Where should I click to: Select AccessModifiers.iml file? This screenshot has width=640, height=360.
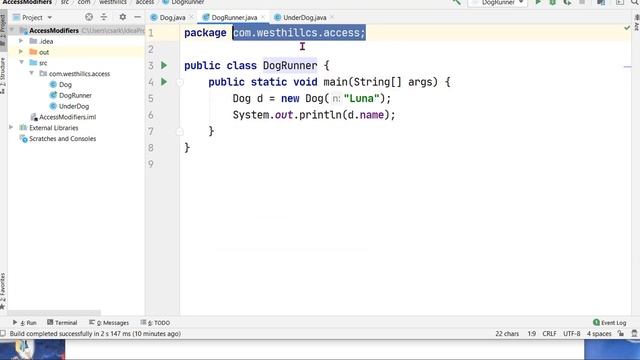click(x=67, y=117)
